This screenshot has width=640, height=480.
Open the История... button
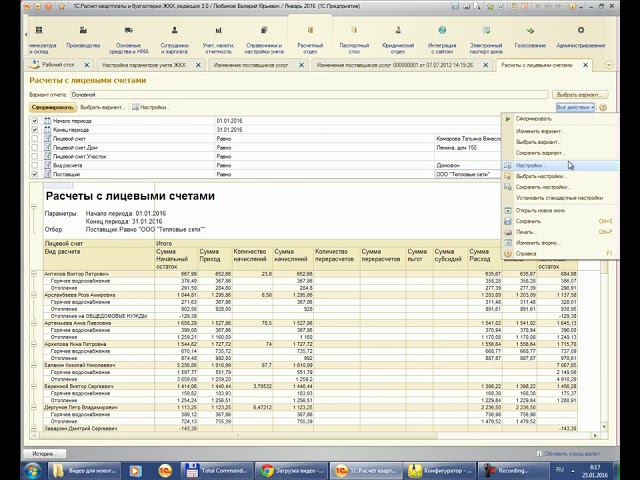point(44,454)
